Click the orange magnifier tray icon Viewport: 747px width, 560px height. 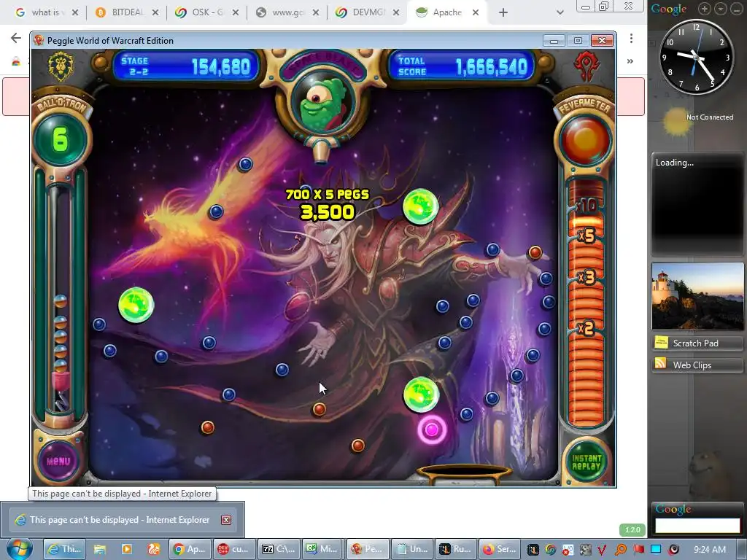coord(621,550)
